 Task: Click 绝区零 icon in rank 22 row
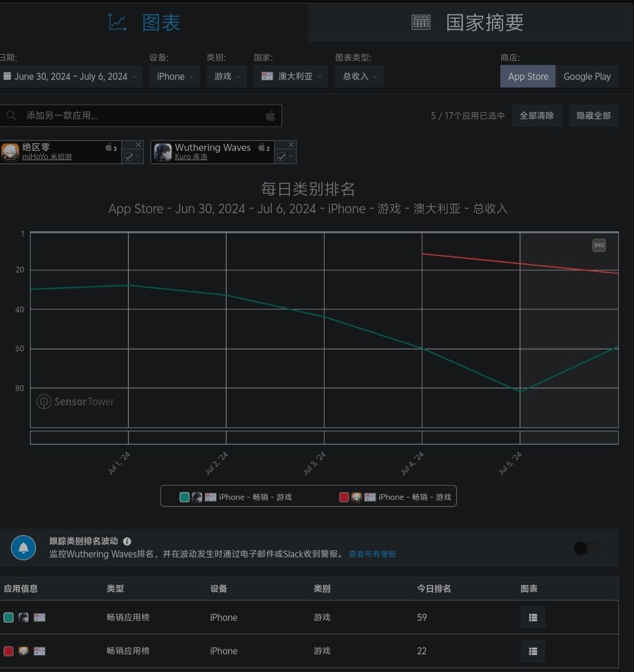point(23,651)
